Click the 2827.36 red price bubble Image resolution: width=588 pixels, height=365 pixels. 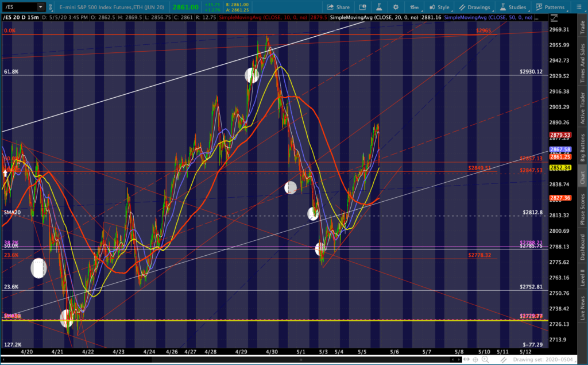[x=560, y=198]
